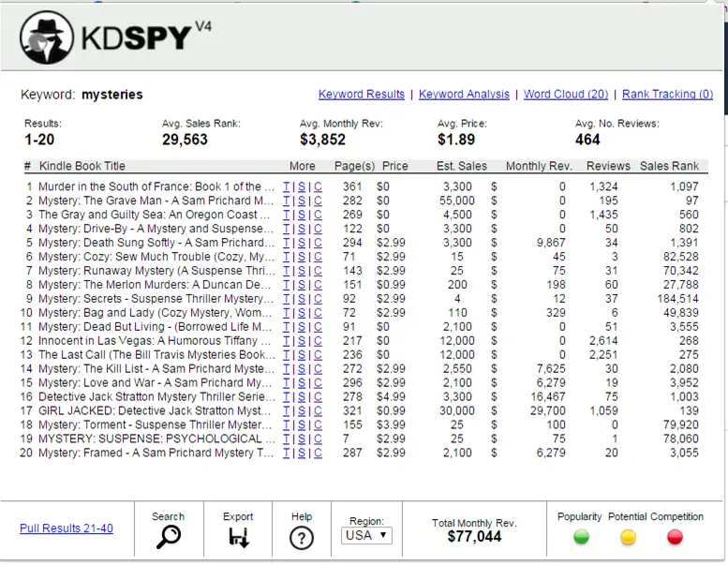Click Avg. No. Reviews value 464

587,140
